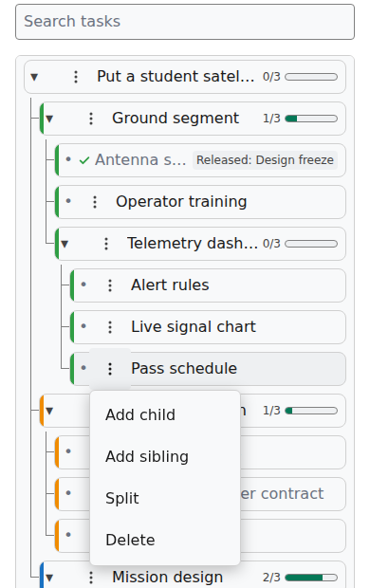370x588 pixels.
Task: Select the Live signal chart task title
Action: (x=194, y=326)
